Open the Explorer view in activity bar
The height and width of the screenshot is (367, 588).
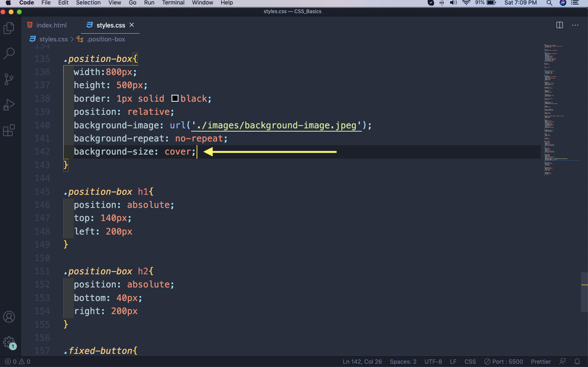point(9,28)
